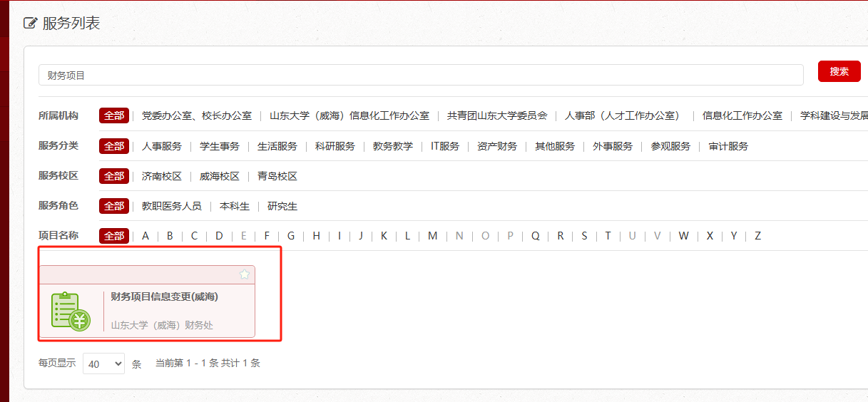Focus the search field containing 财务项目
Image resolution: width=868 pixels, height=402 pixels.
421,75
